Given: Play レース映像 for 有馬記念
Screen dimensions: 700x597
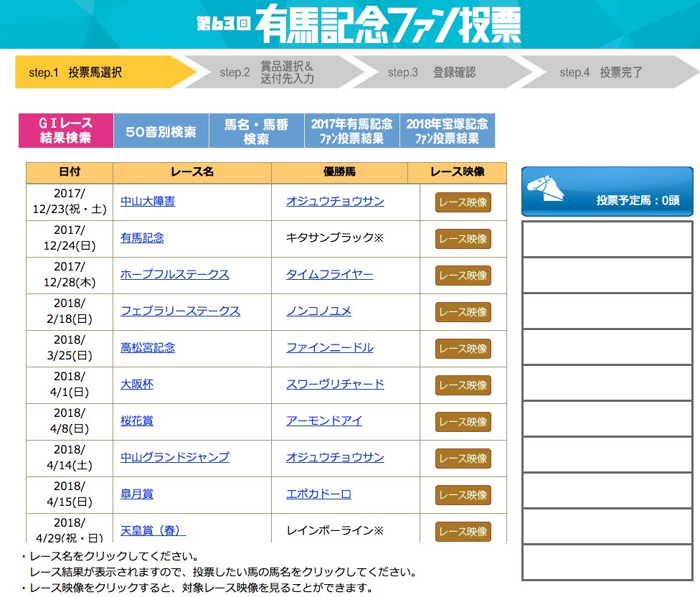Looking at the screenshot, I should coord(463,239).
